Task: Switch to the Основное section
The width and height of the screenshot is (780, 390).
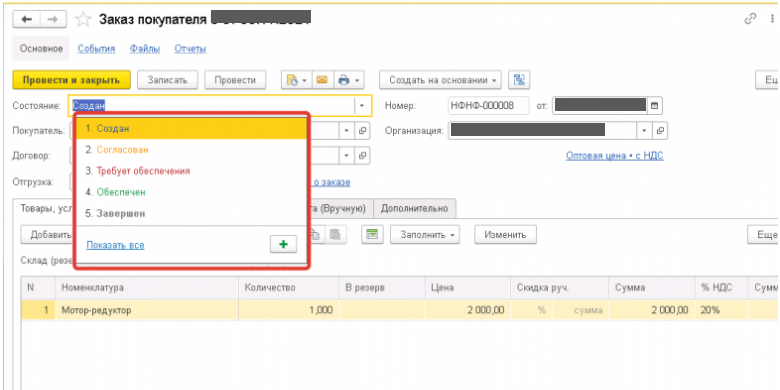Action: click(x=41, y=49)
